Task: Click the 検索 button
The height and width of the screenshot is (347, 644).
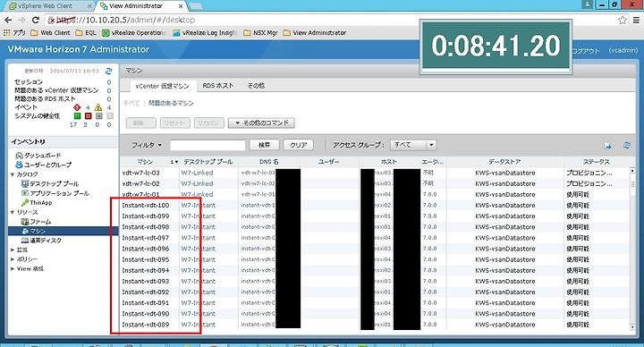Action: point(264,145)
